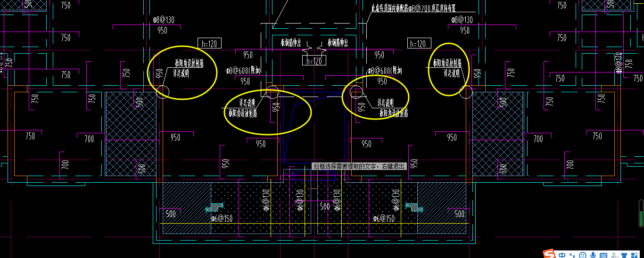Click the Sogou input method logo

click(x=549, y=255)
